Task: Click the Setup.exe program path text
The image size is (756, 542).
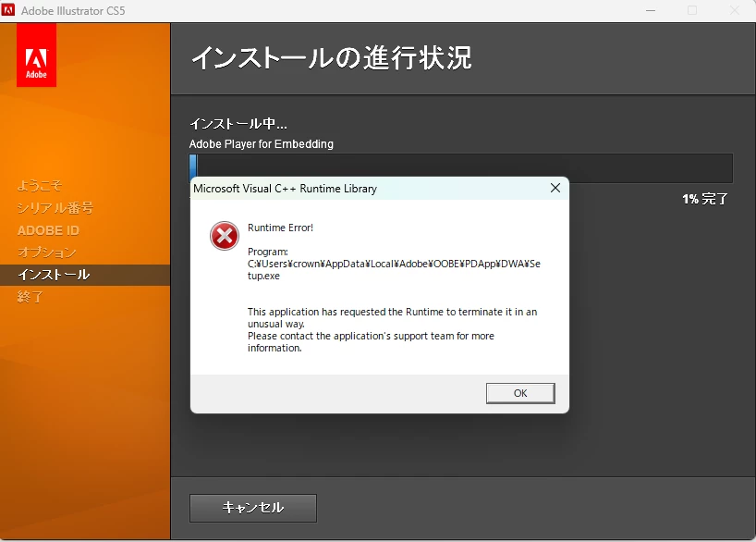Action: (394, 270)
